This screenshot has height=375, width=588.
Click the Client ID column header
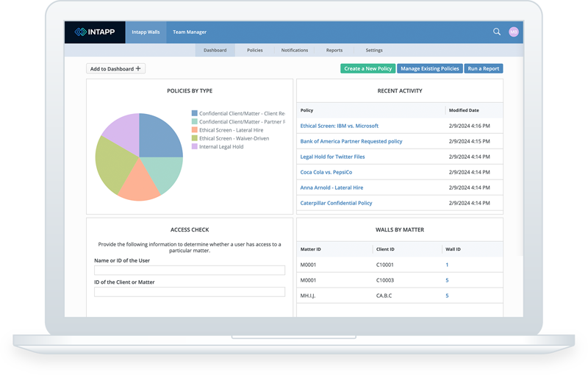(385, 249)
